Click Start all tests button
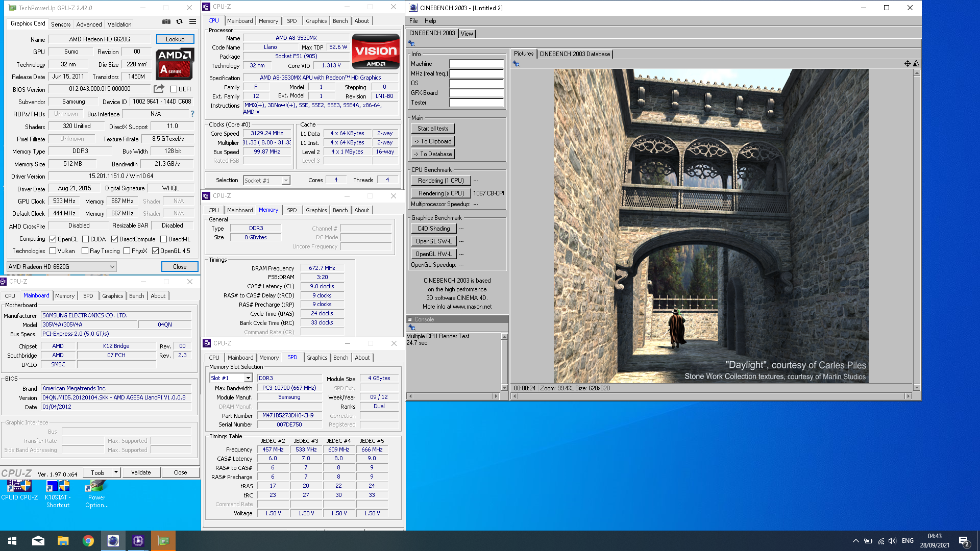 (x=433, y=129)
